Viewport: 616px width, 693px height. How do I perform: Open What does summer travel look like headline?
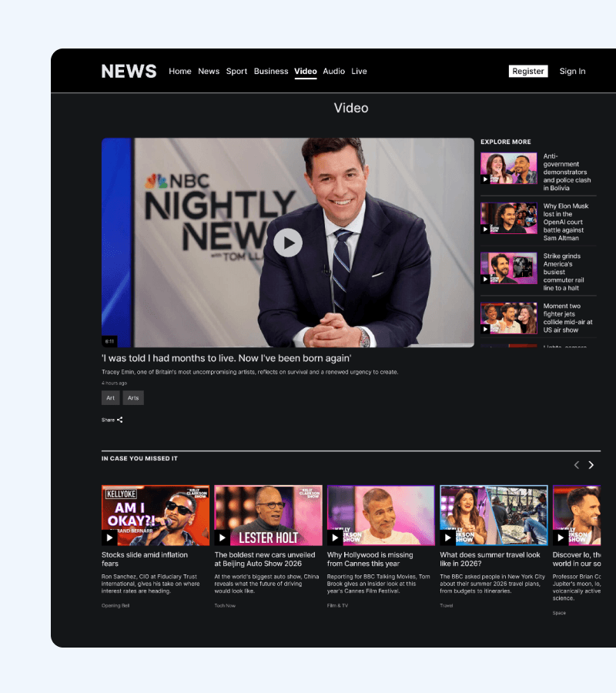(x=490, y=559)
